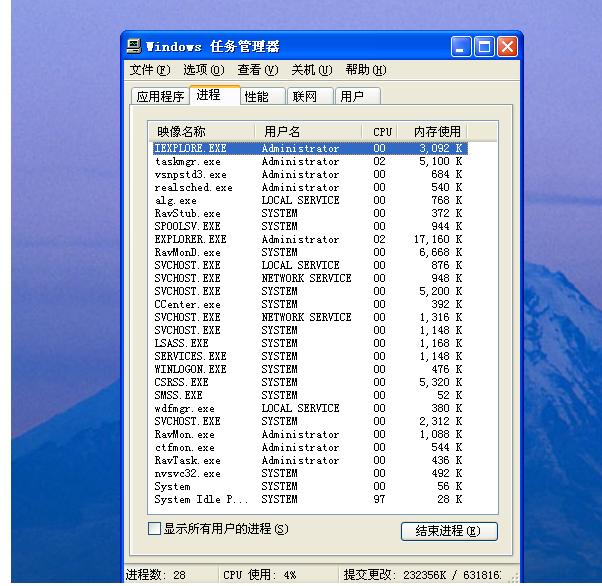
Task: Click the 提交更改 status bar entry
Action: 422,575
